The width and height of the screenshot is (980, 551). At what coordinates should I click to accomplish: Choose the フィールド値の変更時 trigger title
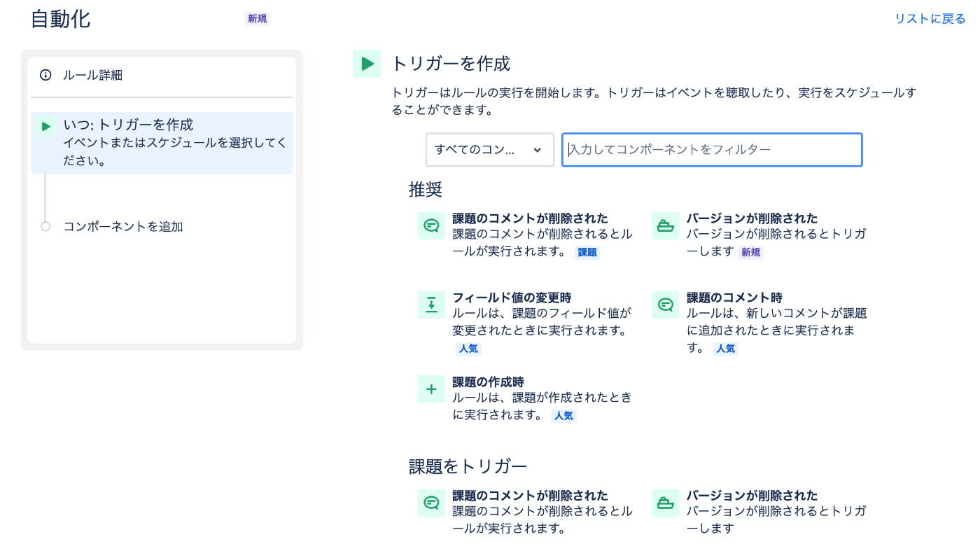point(512,298)
